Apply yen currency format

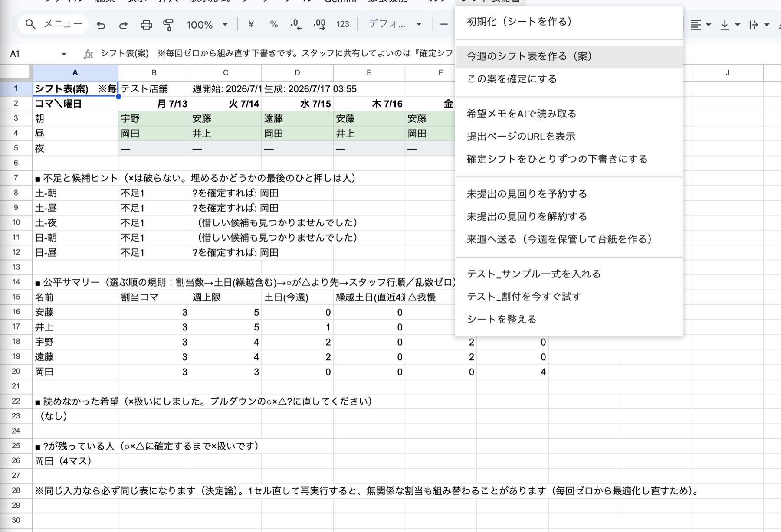click(x=251, y=25)
